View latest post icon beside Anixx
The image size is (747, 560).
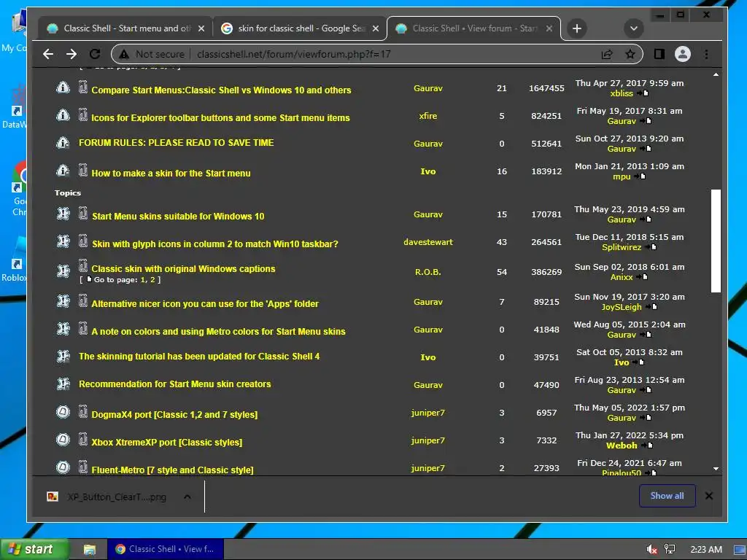(642, 277)
